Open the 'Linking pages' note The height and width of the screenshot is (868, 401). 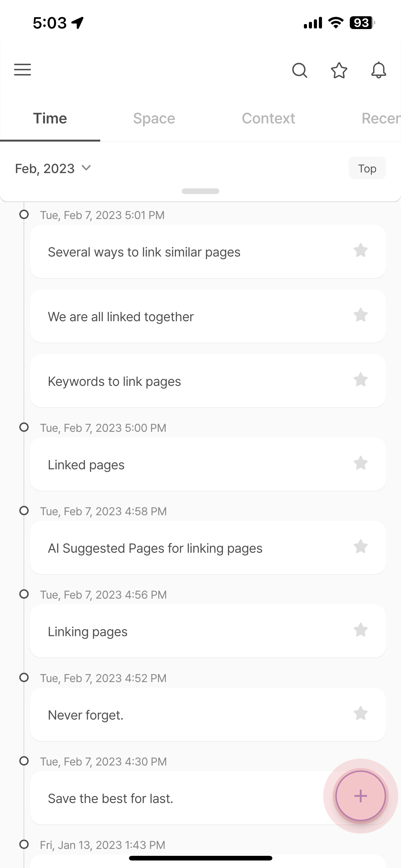(208, 631)
